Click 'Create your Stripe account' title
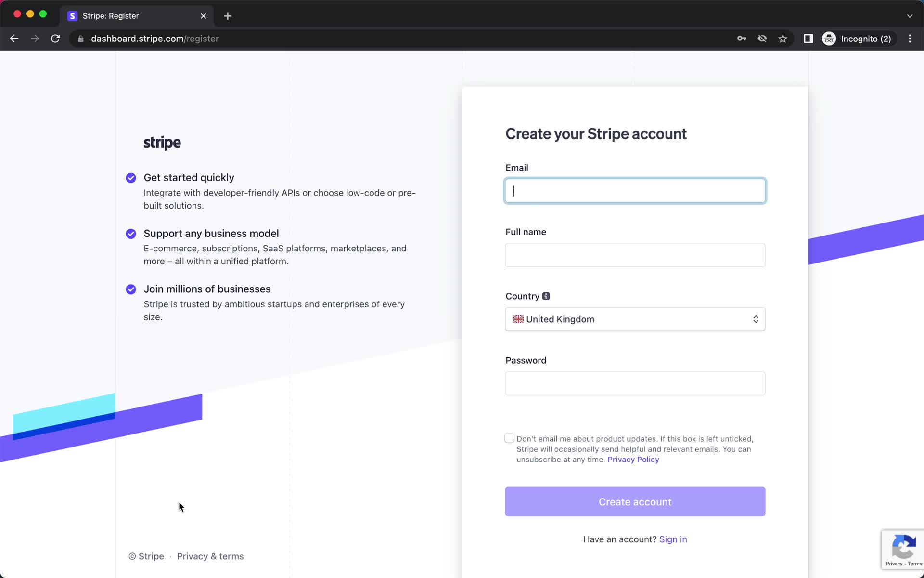The image size is (924, 578). tap(596, 134)
